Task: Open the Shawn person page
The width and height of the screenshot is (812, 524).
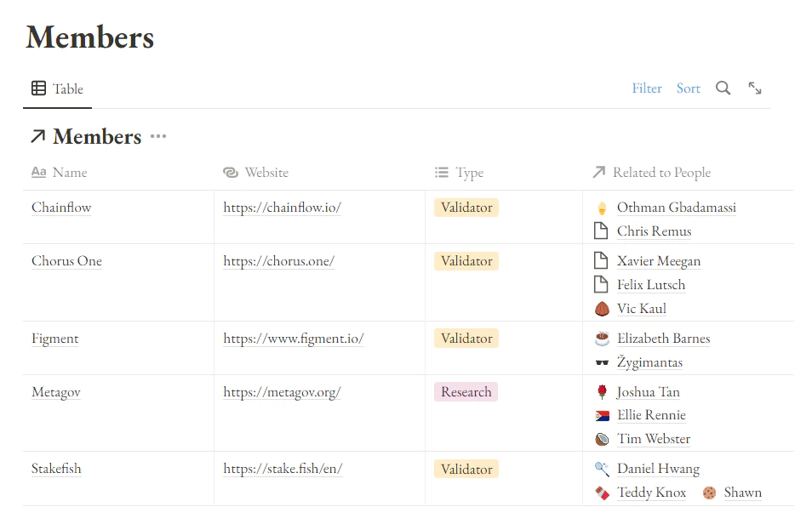Action: [742, 493]
